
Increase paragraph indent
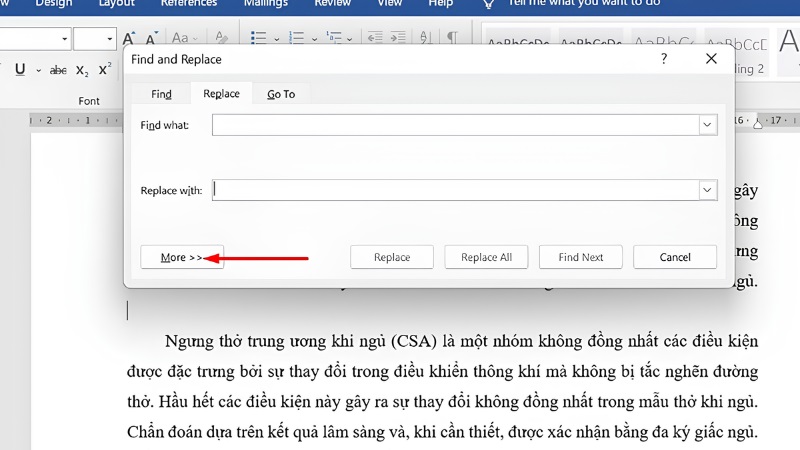pyautogui.click(x=398, y=38)
